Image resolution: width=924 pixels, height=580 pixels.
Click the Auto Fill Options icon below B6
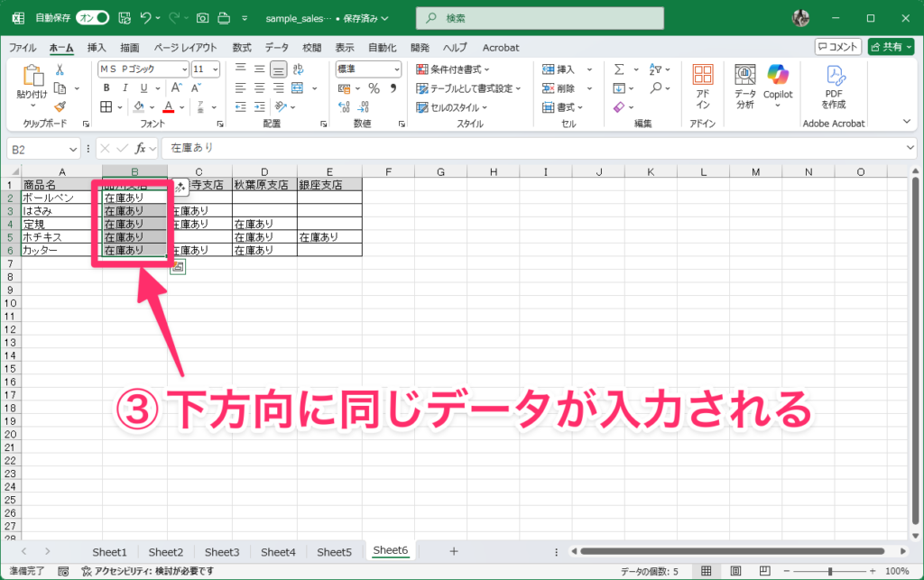pos(178,266)
